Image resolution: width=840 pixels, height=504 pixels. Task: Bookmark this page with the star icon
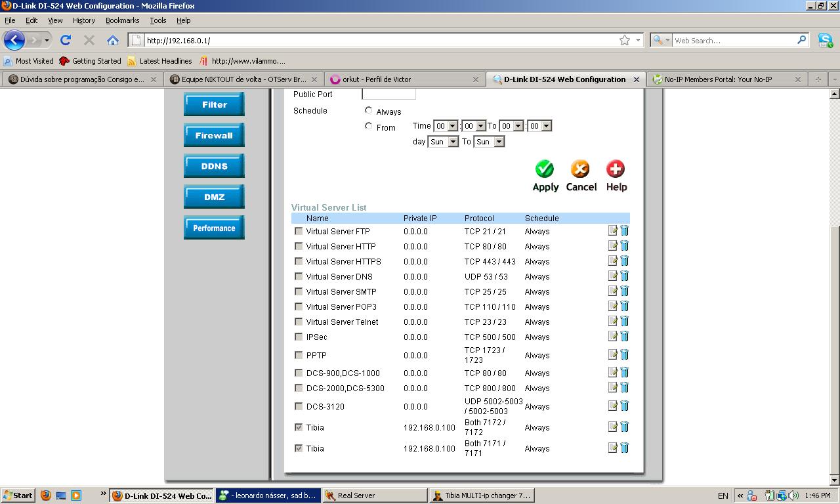tap(625, 40)
